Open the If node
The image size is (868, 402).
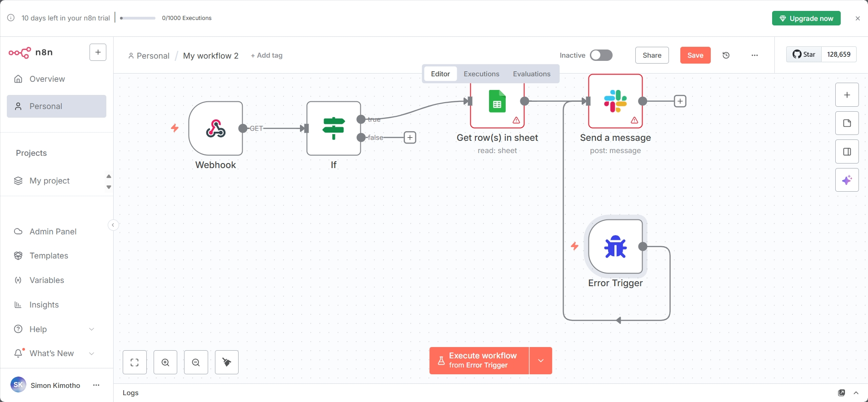tap(334, 129)
